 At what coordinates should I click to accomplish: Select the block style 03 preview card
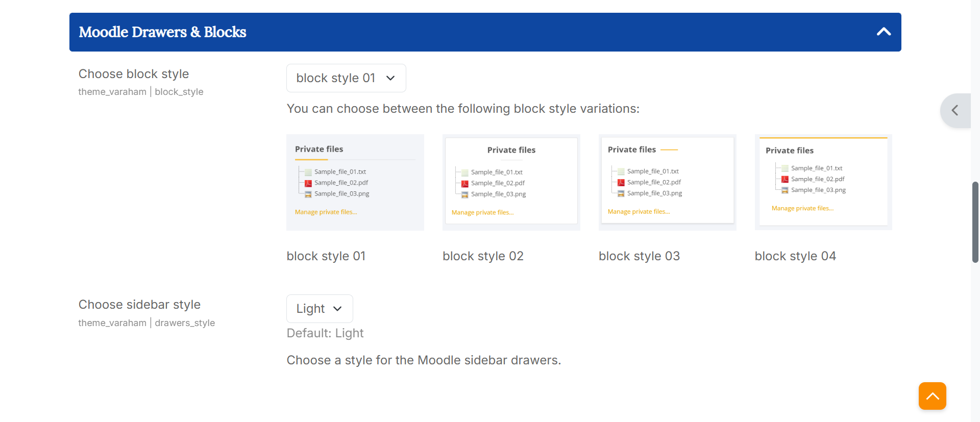point(667,181)
